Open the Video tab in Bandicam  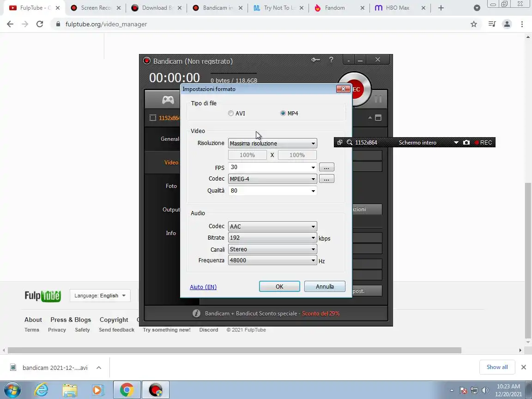coord(171,163)
